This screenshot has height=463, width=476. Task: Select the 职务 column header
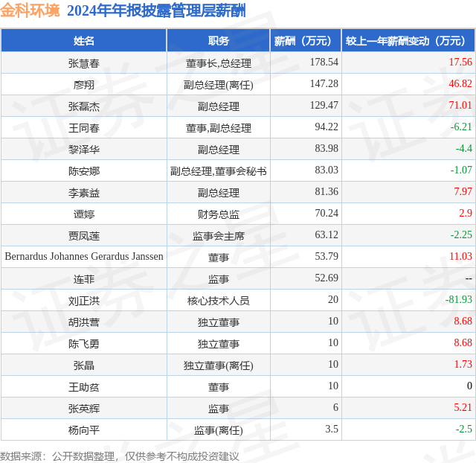pos(218,41)
